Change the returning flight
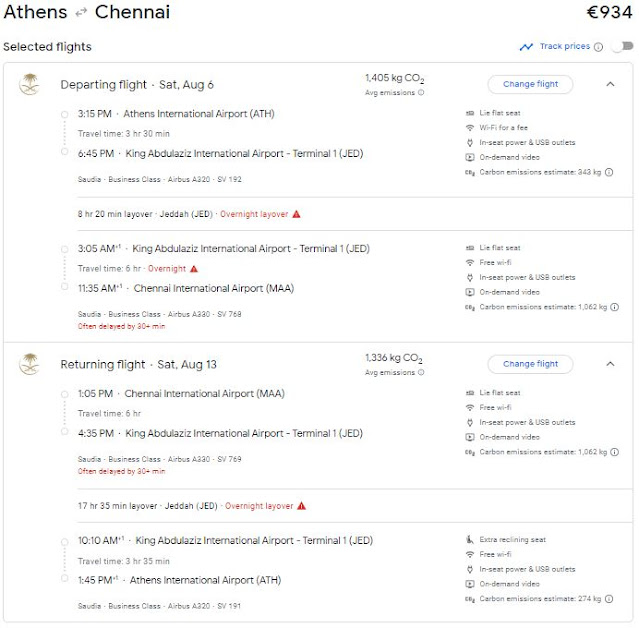639x628 pixels. click(x=530, y=364)
